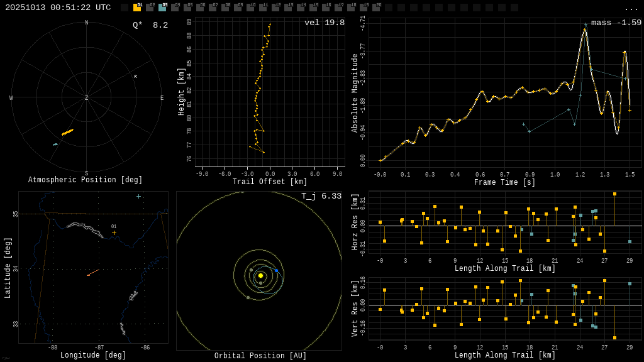Select station 10 box in top bar
Screen dimensions: 644x362
pos(250,8)
